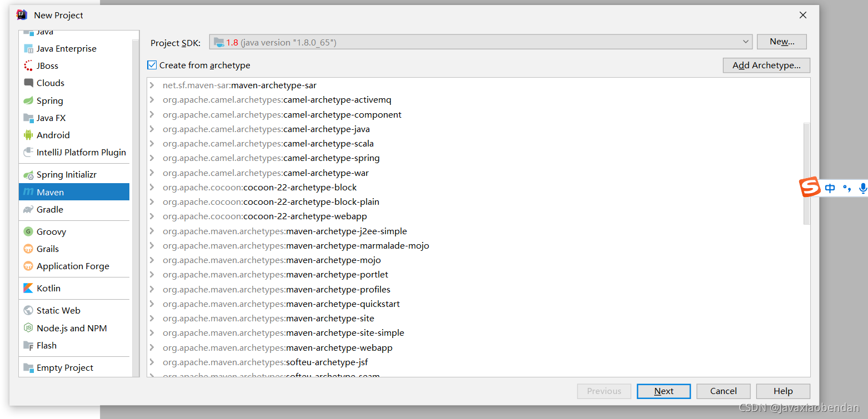Click the Gradle elephant icon
Screen dimensions: 868x419
(x=28, y=210)
